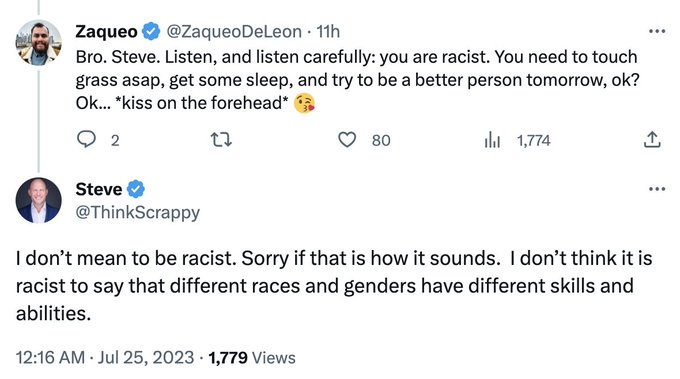View analytics bar-chart icon showing 1,774
Image resolution: width=680 pixels, height=379 pixels.
(x=492, y=140)
